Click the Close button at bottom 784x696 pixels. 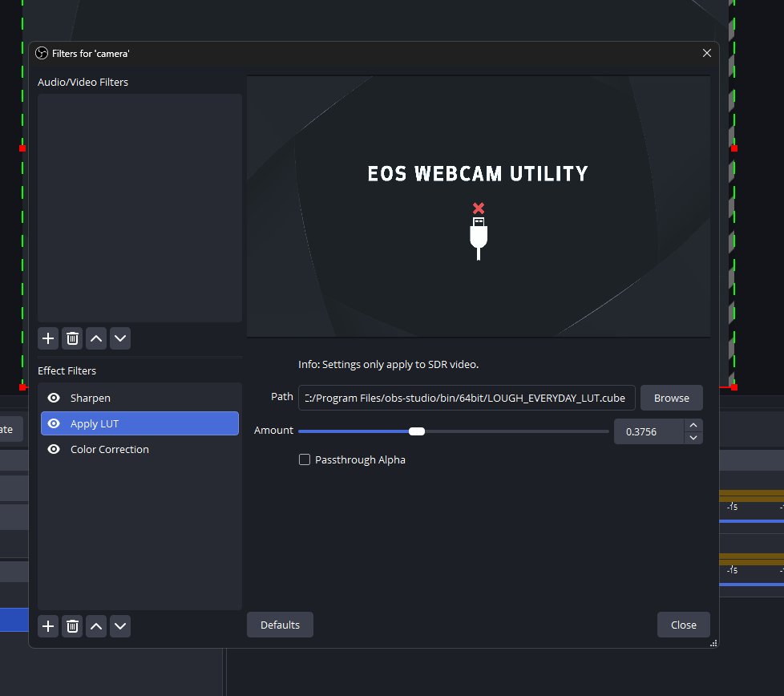(x=684, y=625)
